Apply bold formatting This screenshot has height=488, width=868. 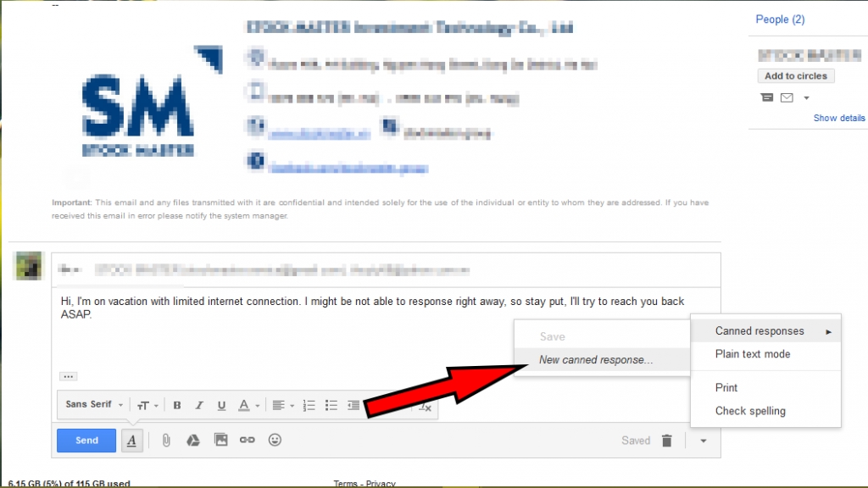(177, 406)
